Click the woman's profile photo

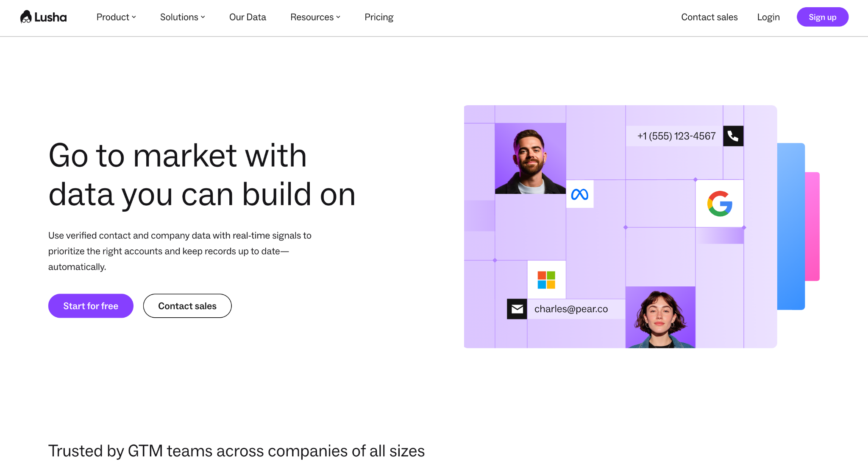660,317
